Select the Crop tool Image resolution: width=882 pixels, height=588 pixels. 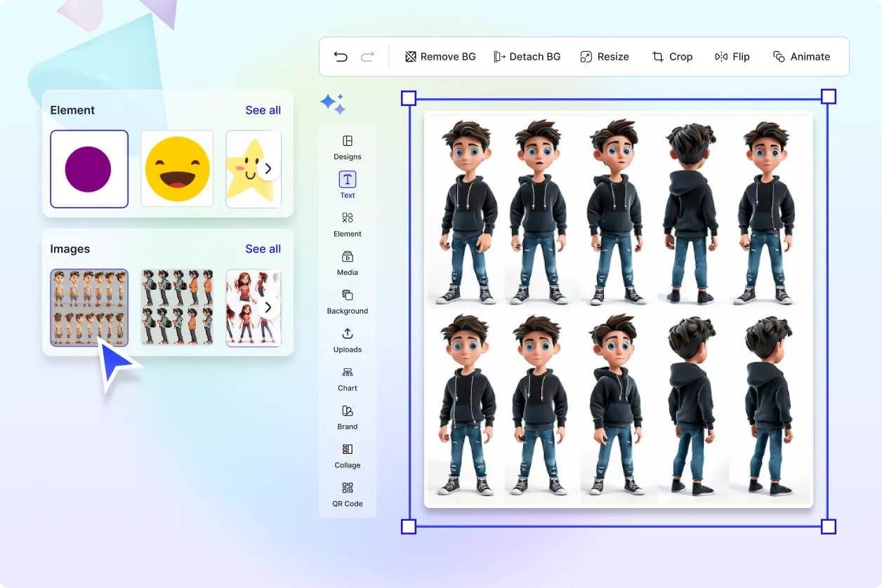point(672,56)
